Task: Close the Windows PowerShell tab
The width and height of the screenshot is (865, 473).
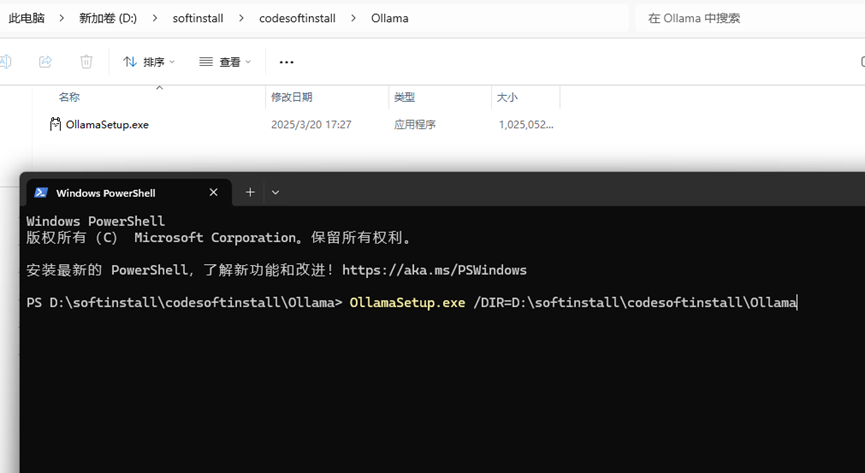Action: (x=213, y=192)
